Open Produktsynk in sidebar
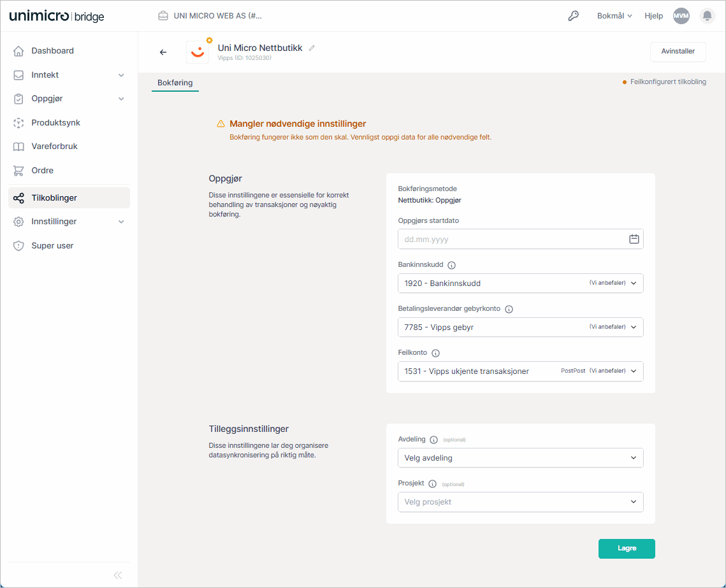This screenshot has width=726, height=588. point(69,122)
